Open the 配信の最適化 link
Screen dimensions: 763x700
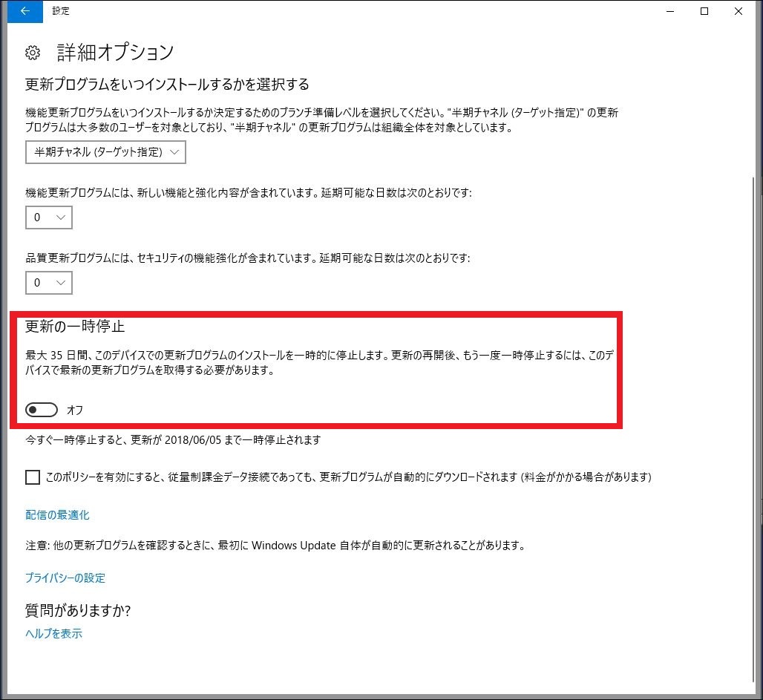pos(57,515)
